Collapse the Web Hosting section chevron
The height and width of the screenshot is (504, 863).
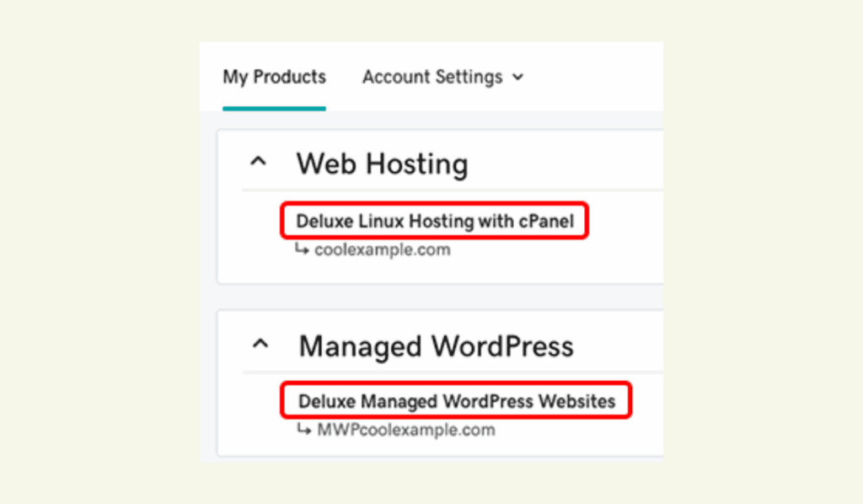click(x=258, y=162)
